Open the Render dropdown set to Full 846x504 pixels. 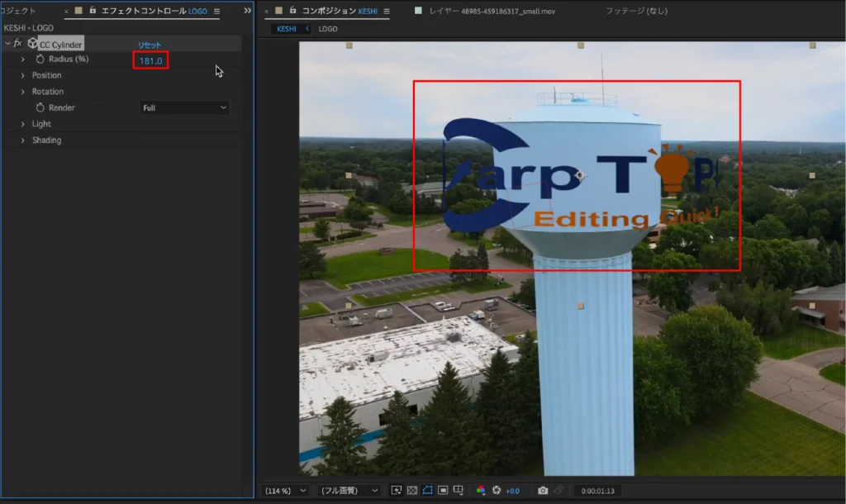(x=184, y=108)
